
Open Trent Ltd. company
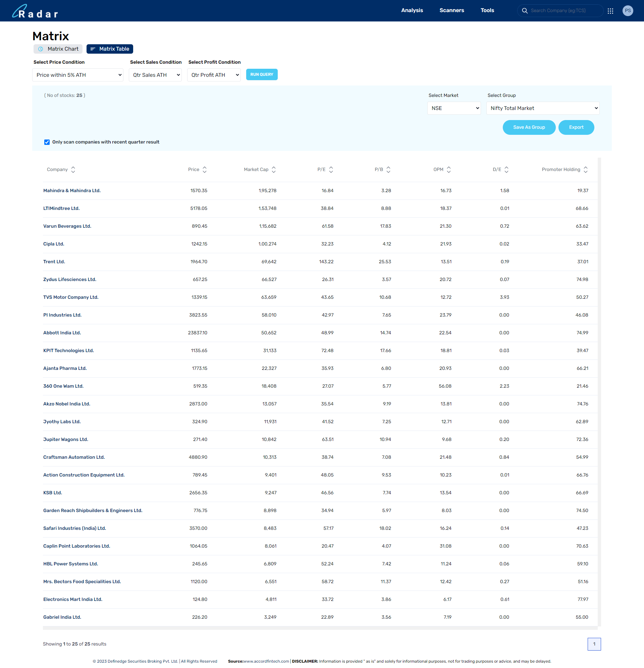click(x=54, y=262)
